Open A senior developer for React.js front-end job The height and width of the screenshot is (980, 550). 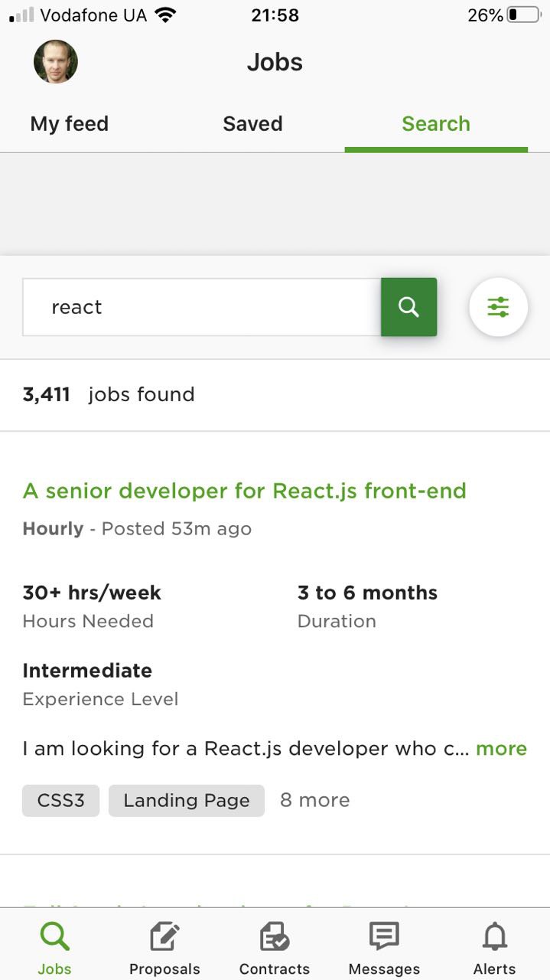[245, 491]
